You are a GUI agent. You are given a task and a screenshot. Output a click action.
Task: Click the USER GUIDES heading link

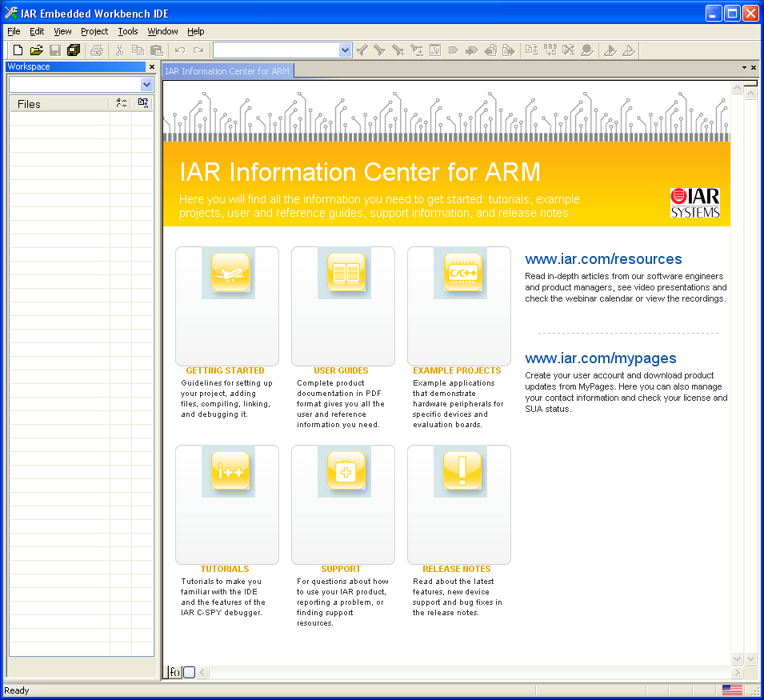[x=341, y=370]
